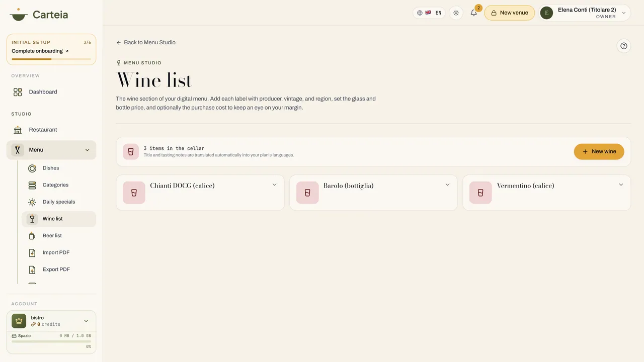Click the Chianti DOCG wine glass thumbnail
Viewport: 644px width, 362px height.
tap(134, 193)
